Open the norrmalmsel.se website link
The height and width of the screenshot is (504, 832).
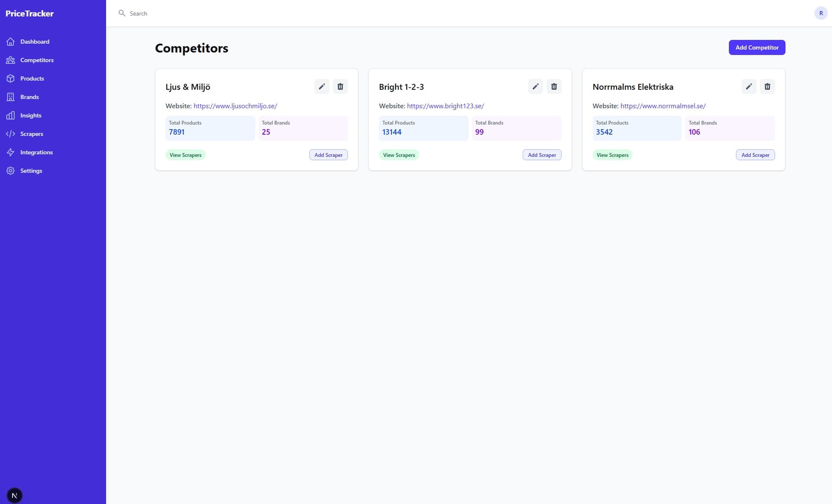click(x=663, y=106)
